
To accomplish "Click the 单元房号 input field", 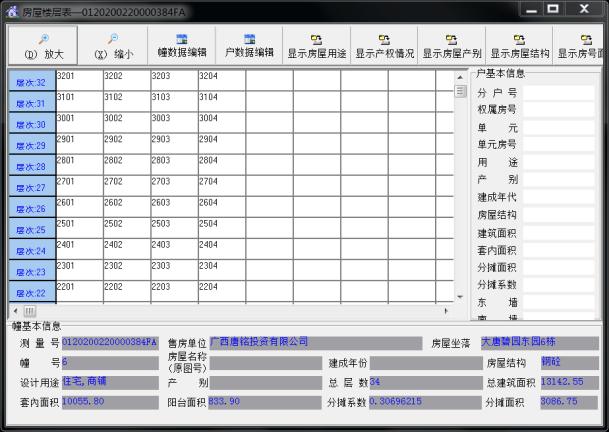I will tap(559, 145).
